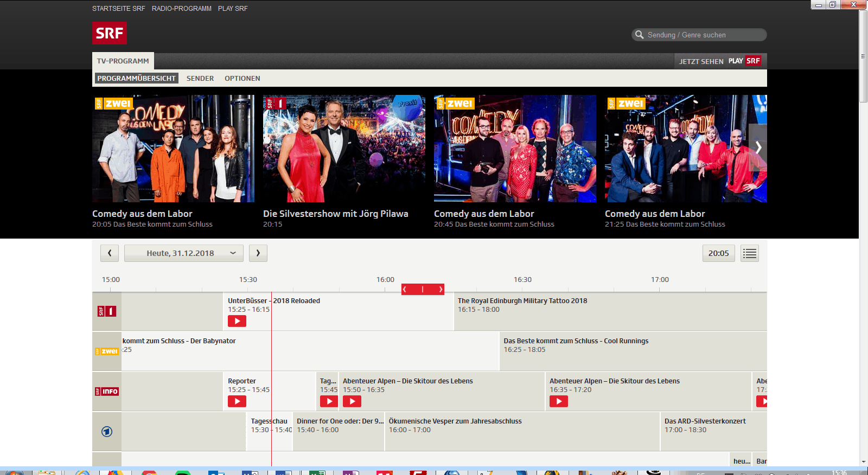The width and height of the screenshot is (868, 475).
Task: Open the SRF logo homepage link
Action: [x=109, y=33]
